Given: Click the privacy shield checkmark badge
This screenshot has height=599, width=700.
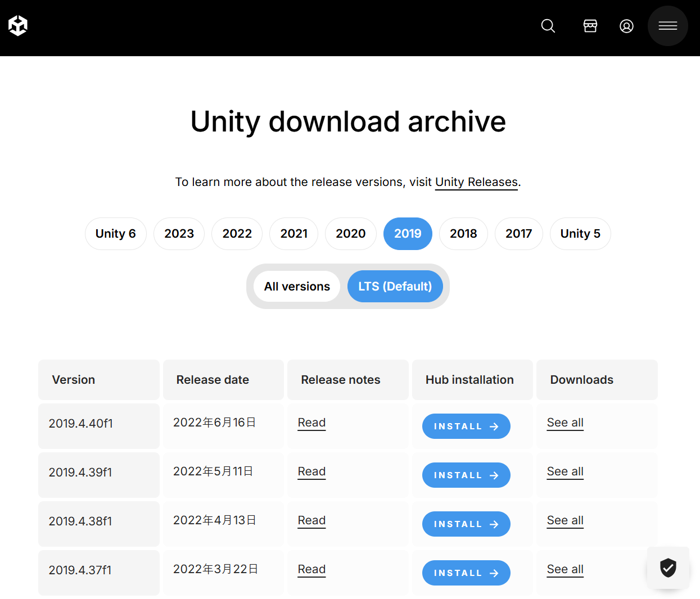Looking at the screenshot, I should (668, 568).
